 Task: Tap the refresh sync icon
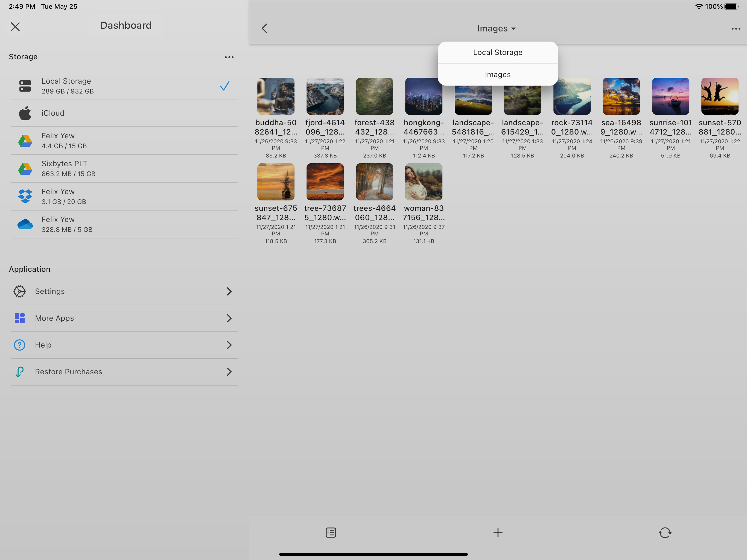(x=665, y=533)
